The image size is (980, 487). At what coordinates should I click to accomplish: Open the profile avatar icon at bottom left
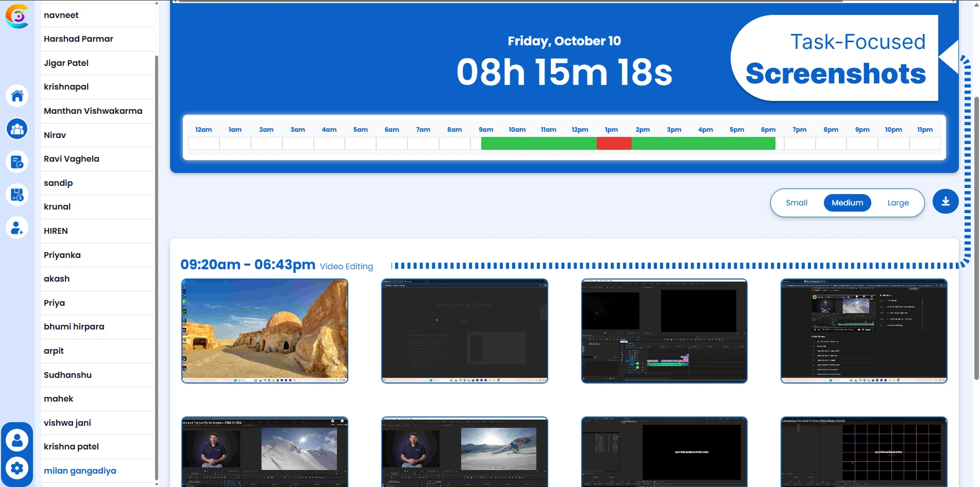[17, 439]
